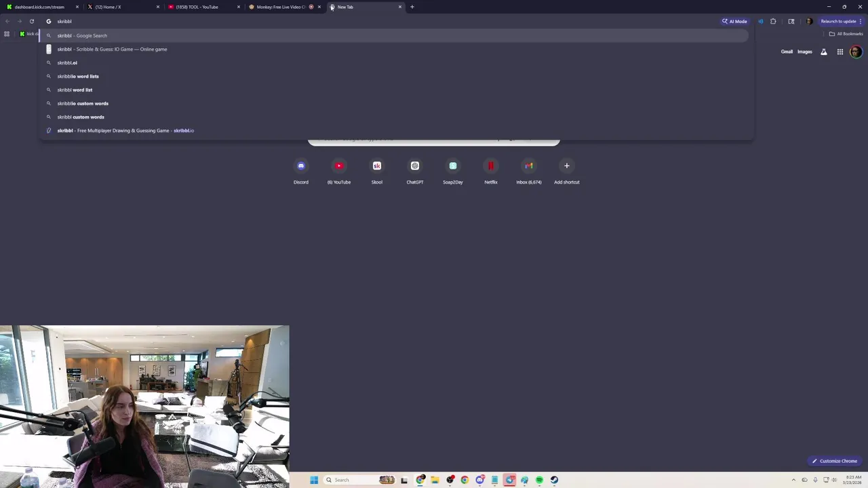Click the Add shortcut plus tile
The height and width of the screenshot is (488, 868).
[x=567, y=171]
